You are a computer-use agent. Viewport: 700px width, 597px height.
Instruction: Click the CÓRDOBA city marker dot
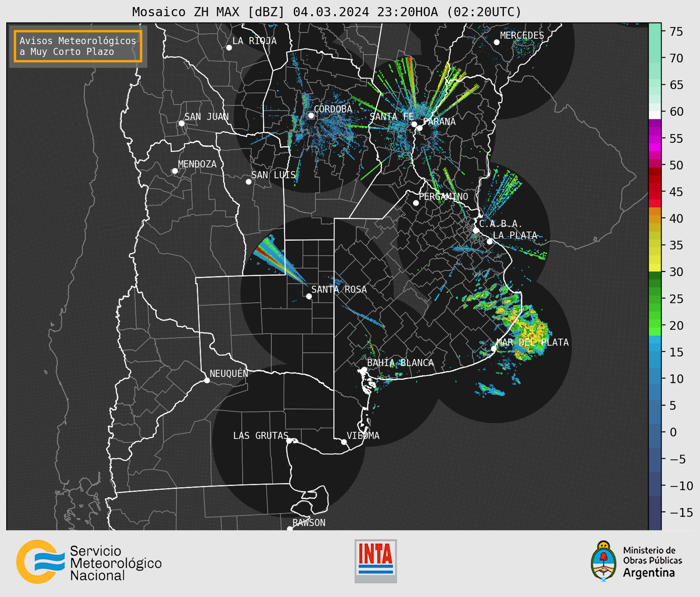pos(311,115)
